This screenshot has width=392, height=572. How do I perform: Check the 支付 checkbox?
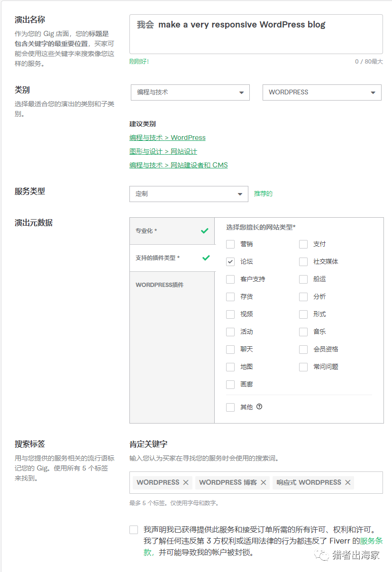click(303, 244)
